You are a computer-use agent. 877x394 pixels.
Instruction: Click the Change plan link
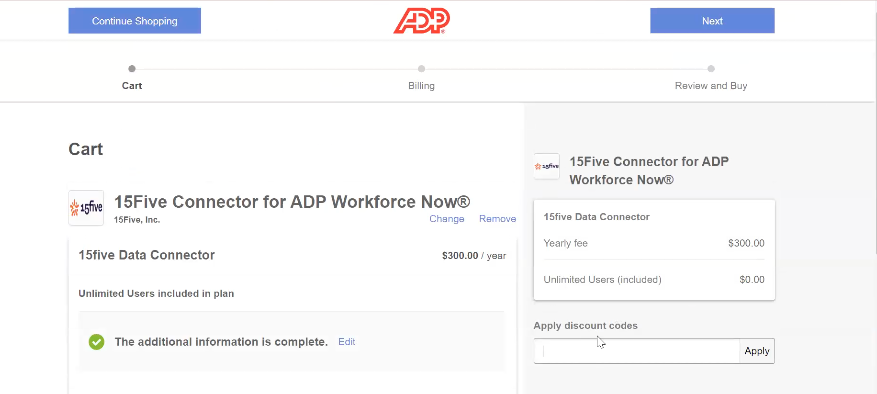coord(447,219)
